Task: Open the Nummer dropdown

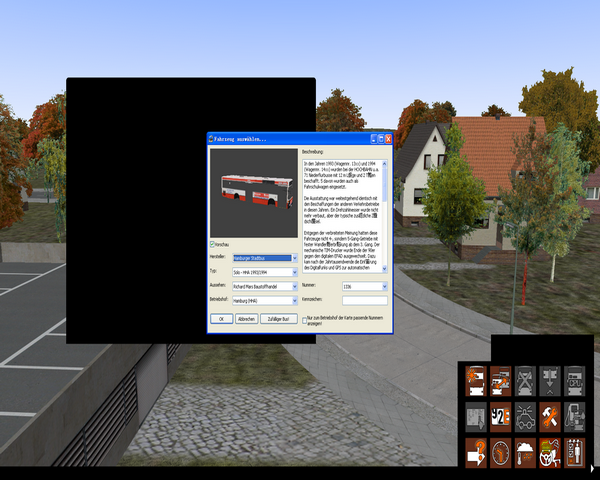Action: click(x=385, y=286)
